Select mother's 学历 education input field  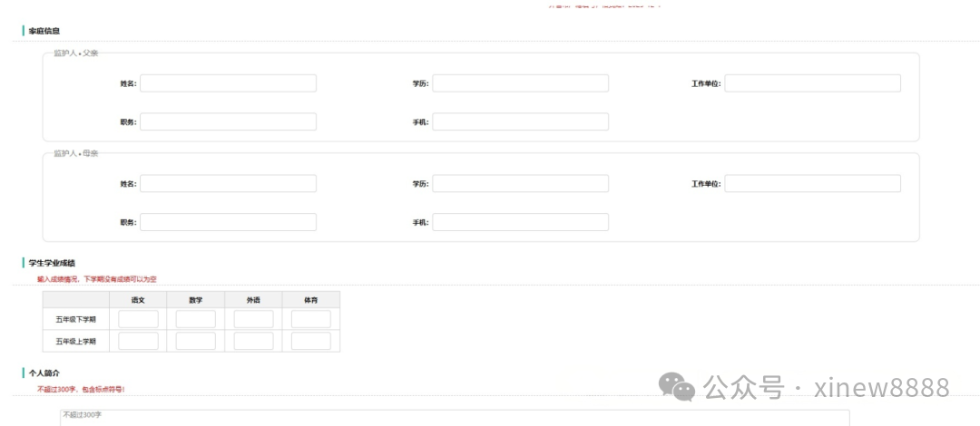click(x=520, y=183)
